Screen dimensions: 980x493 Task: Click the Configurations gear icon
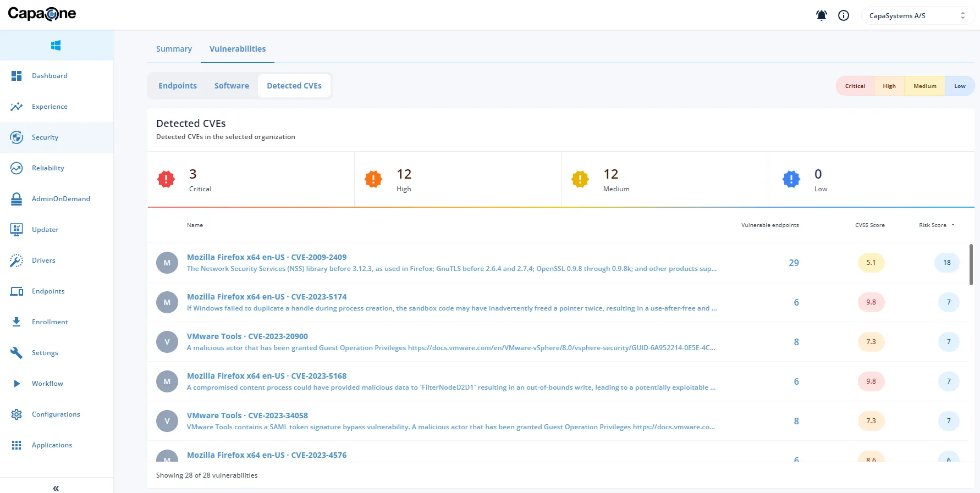tap(16, 414)
